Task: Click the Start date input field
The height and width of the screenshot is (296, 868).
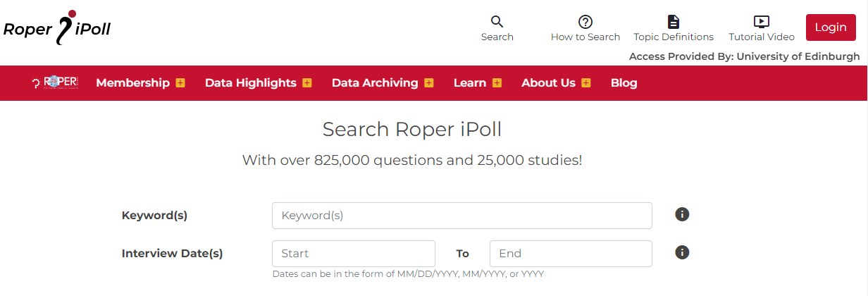Action: [x=354, y=254]
